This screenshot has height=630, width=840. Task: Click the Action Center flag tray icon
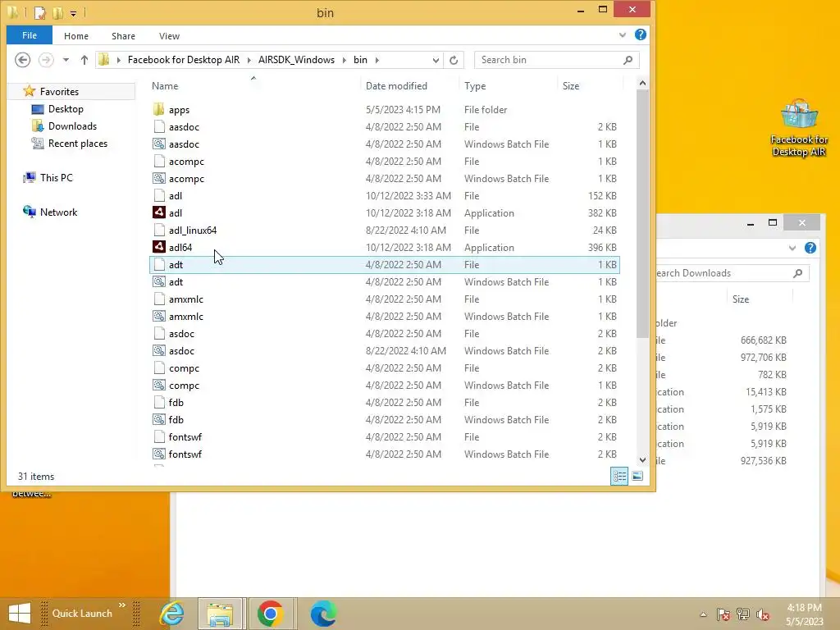click(x=723, y=614)
